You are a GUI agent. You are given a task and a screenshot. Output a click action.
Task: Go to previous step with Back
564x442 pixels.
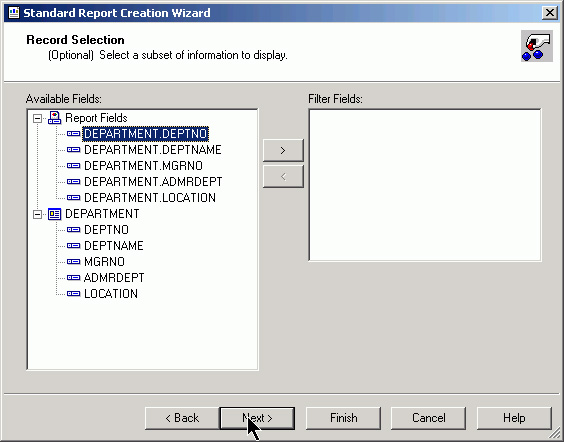[x=182, y=418]
